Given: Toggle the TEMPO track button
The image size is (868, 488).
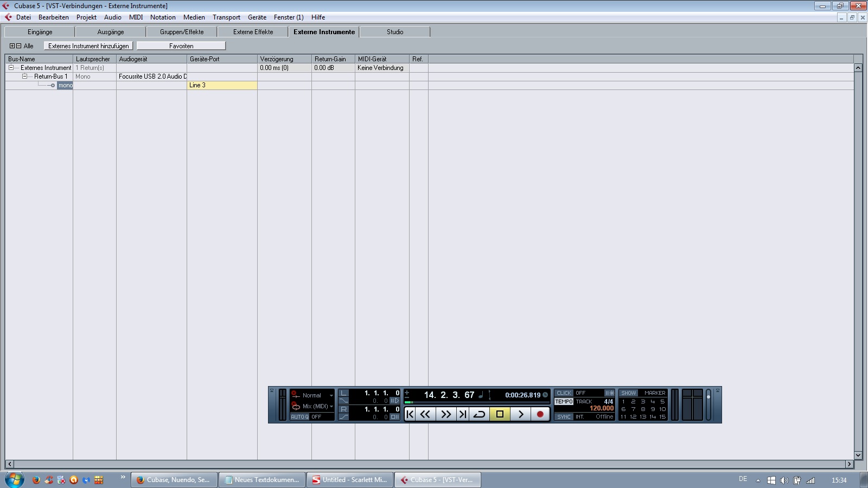Looking at the screenshot, I should coord(564,402).
